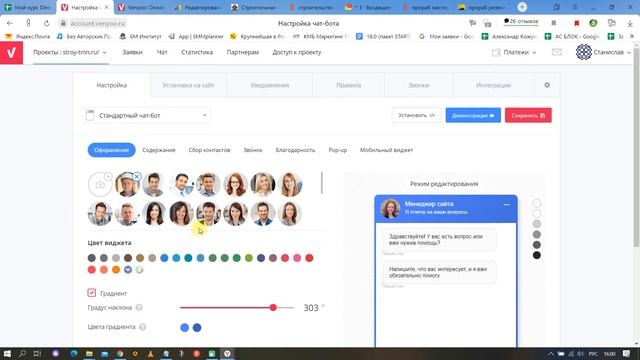Image resolution: width=640 pixels, height=360 pixels.
Task: Minimize the chat preview widget
Action: click(x=507, y=204)
